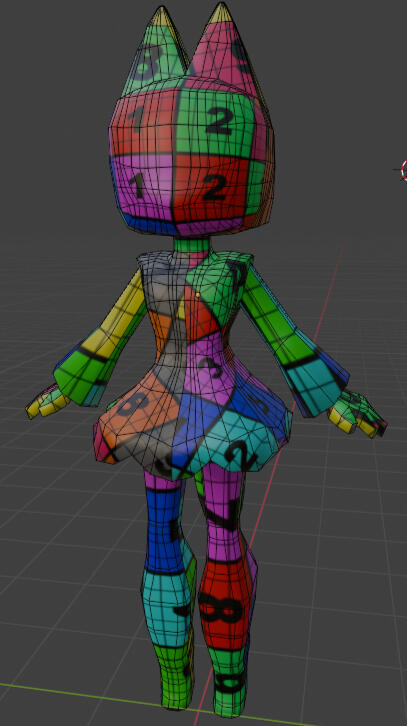The width and height of the screenshot is (407, 726).
Task: Select the green head tile numbered 2
Action: (x=216, y=120)
